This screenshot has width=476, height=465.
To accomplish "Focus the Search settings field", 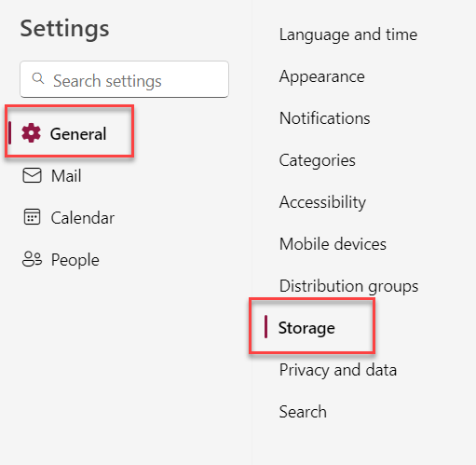I will point(124,79).
